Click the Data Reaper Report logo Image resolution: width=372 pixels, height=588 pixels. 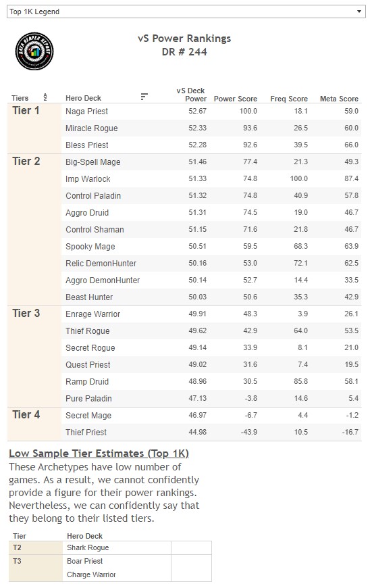click(34, 51)
